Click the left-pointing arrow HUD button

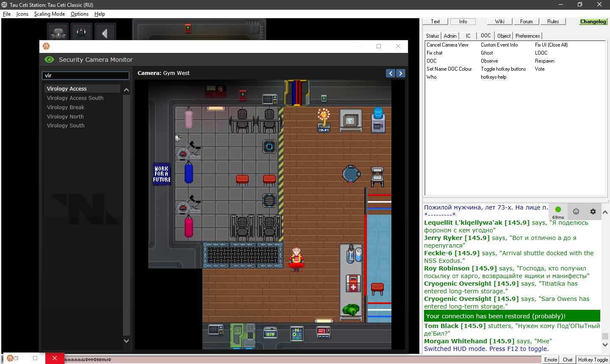[104, 33]
